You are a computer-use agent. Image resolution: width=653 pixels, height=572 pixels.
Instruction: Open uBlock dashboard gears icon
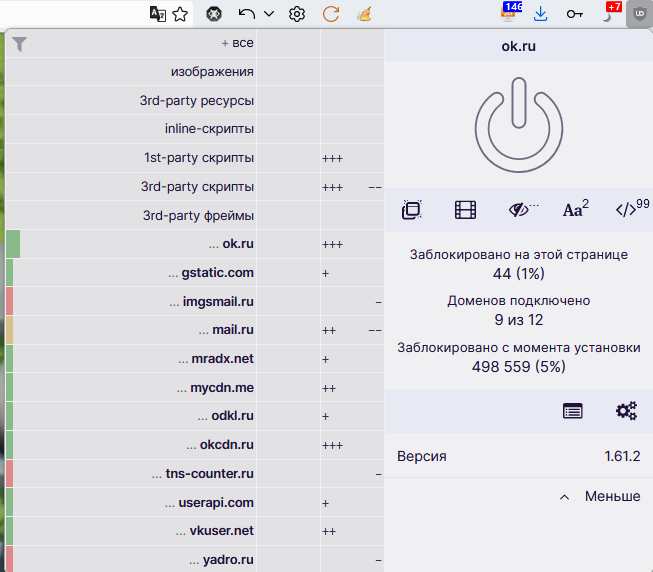click(x=626, y=411)
